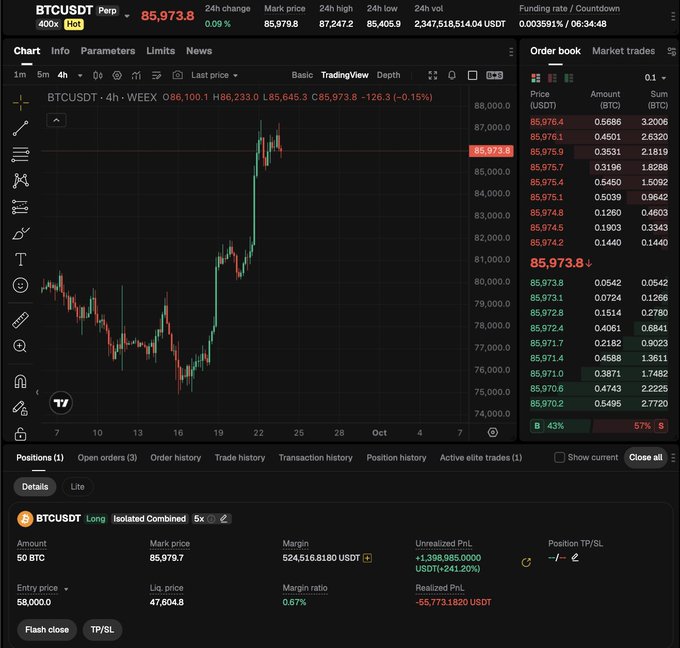Collapse the chart legend chevron
The height and width of the screenshot is (648, 680).
click(x=56, y=120)
